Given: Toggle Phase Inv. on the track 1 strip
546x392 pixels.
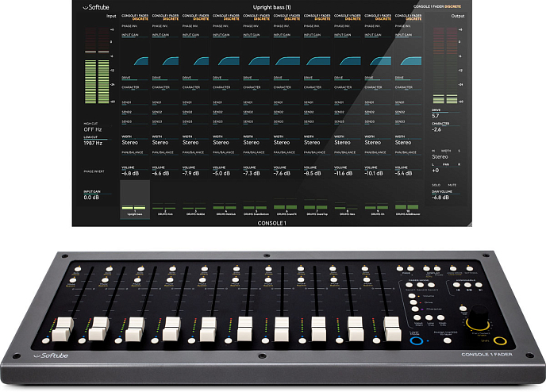Looking at the screenshot, I should [x=129, y=26].
